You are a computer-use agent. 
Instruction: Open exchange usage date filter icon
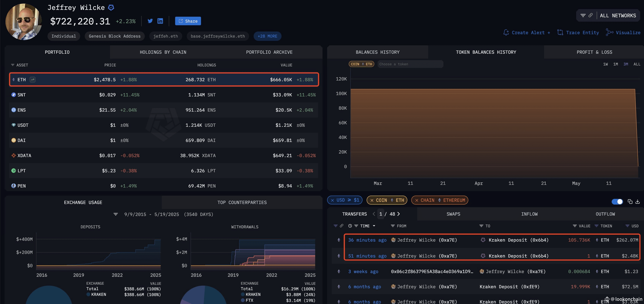(116, 214)
